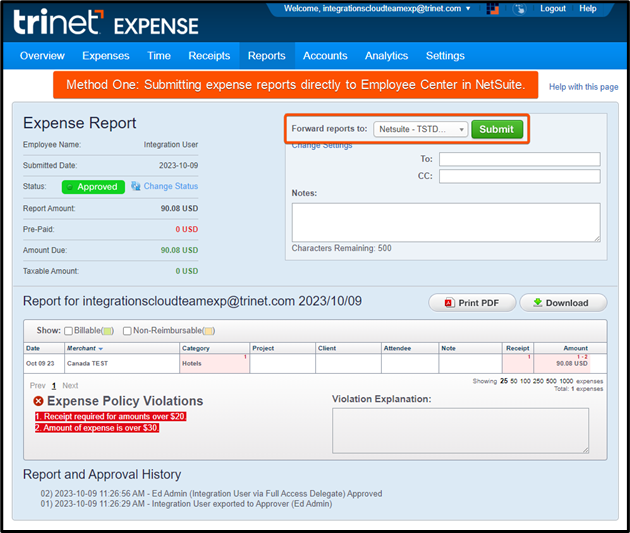The width and height of the screenshot is (630, 533).
Task: Click the red Policy Violations error icon
Action: click(39, 401)
